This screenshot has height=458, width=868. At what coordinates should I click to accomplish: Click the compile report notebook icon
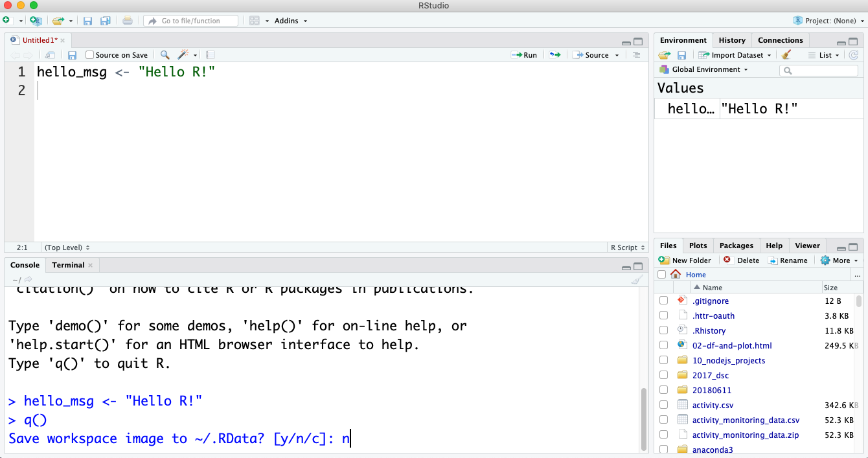click(x=210, y=55)
